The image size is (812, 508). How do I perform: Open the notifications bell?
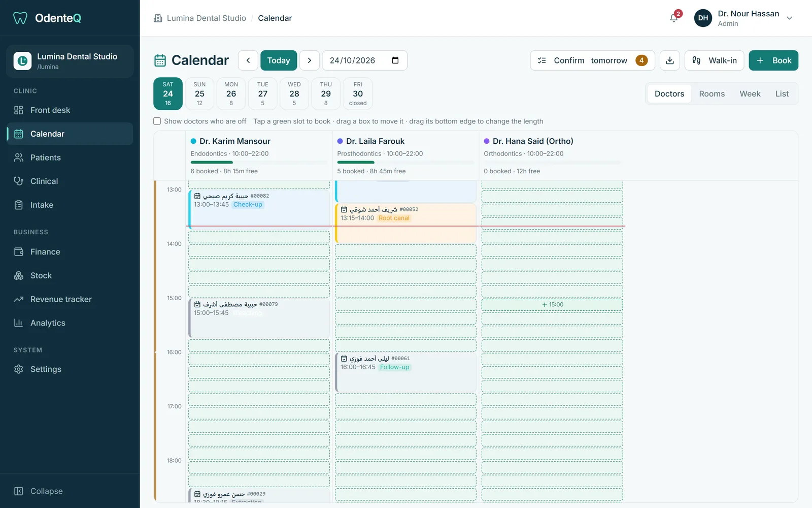[674, 18]
